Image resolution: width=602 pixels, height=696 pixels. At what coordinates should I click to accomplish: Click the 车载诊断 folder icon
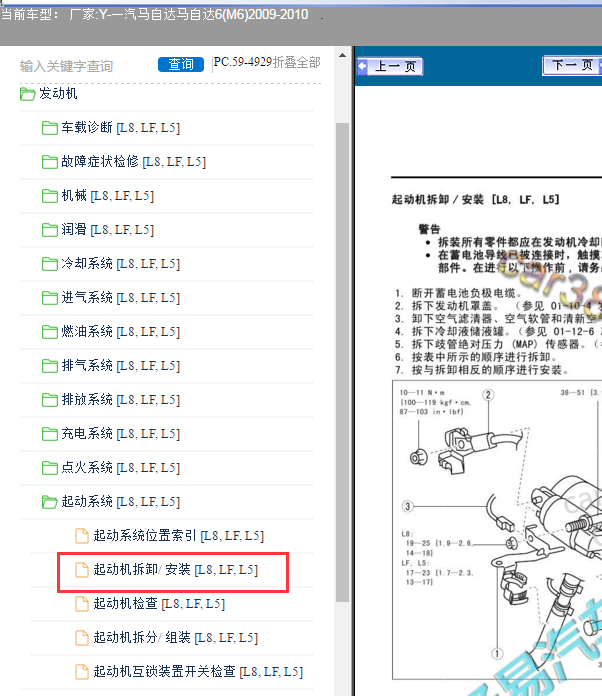(49, 128)
